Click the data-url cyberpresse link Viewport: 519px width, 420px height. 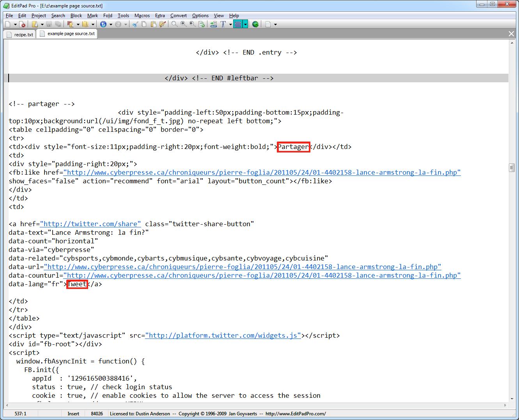coord(243,267)
